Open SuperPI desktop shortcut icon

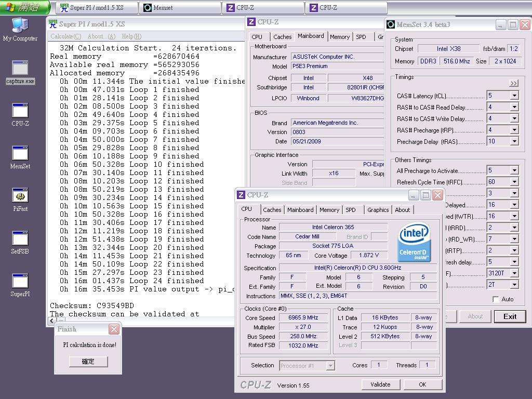click(20, 286)
